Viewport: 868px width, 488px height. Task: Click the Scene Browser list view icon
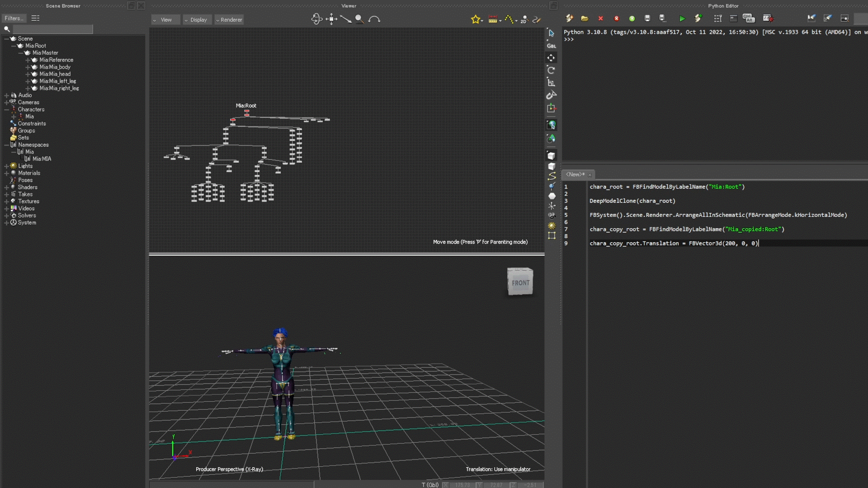(35, 19)
